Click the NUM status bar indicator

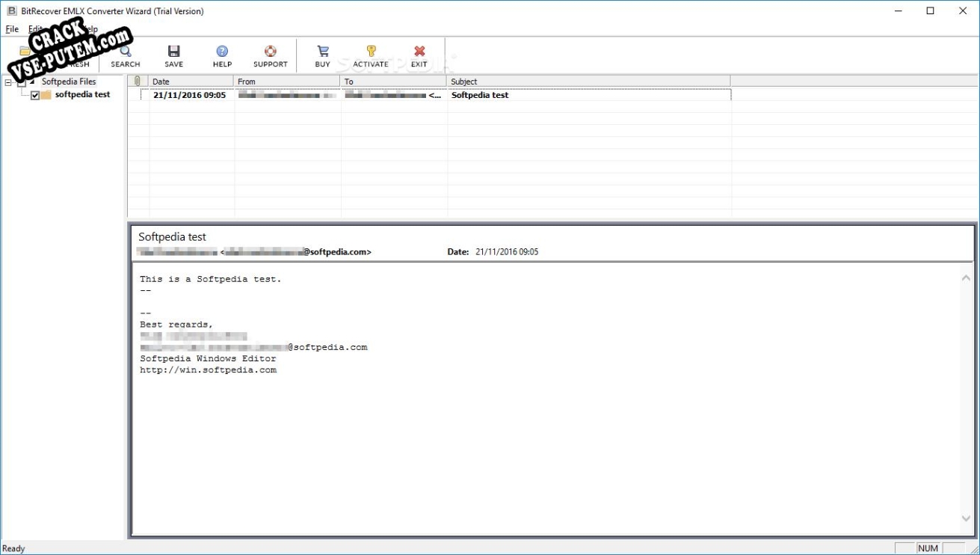point(928,548)
